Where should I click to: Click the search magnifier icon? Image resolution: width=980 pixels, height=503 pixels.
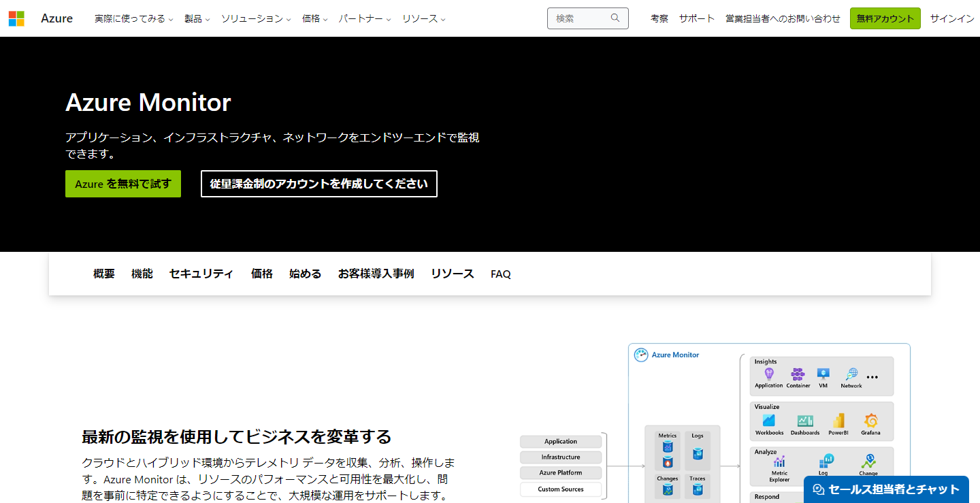click(615, 18)
